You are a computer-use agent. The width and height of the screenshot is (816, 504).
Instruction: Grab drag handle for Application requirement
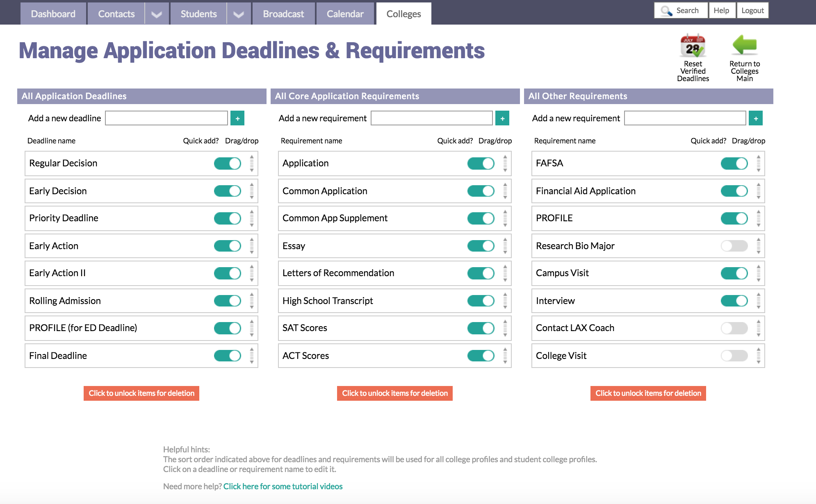point(505,163)
